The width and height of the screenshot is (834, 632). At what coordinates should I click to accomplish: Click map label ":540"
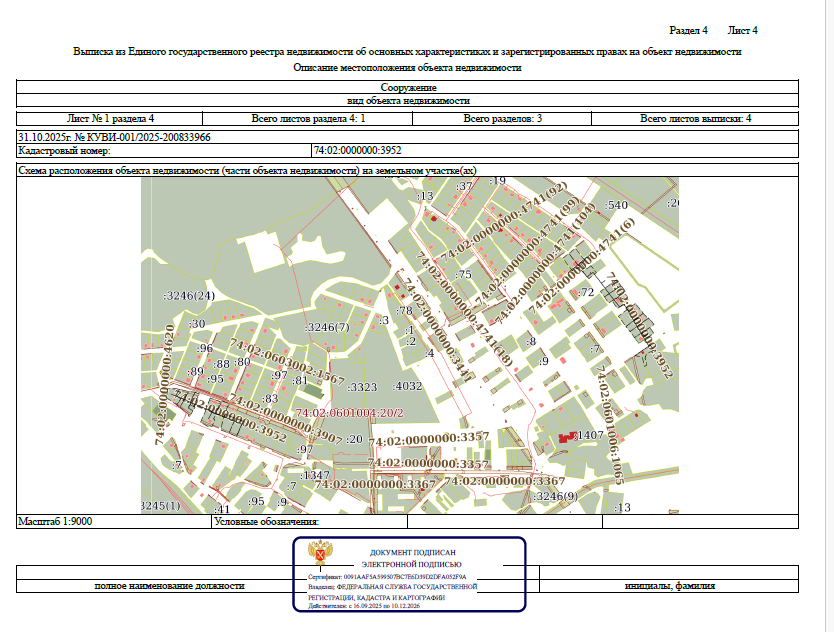(x=616, y=205)
